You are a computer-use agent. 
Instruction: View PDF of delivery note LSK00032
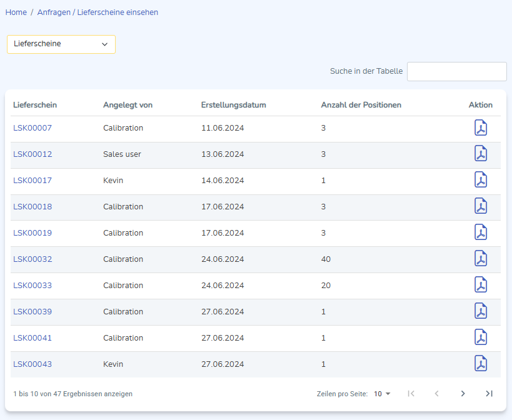480,259
